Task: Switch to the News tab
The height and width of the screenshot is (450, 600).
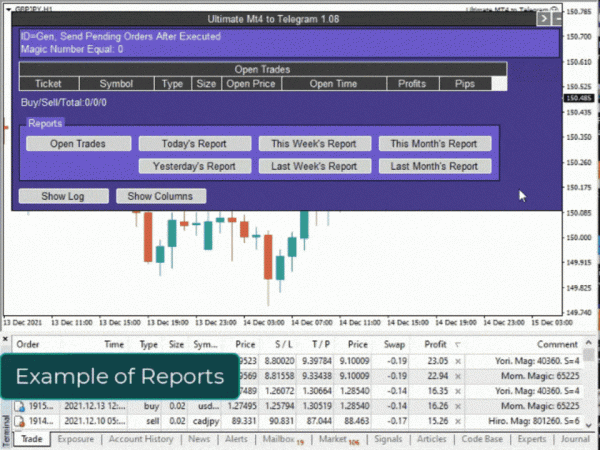Action: pyautogui.click(x=199, y=439)
